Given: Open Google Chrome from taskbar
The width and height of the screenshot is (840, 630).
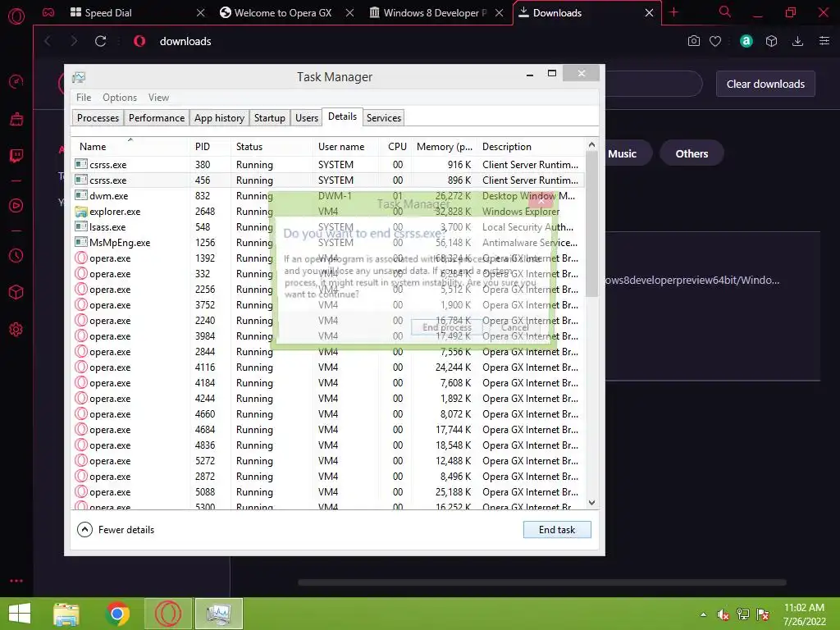Looking at the screenshot, I should [x=117, y=614].
